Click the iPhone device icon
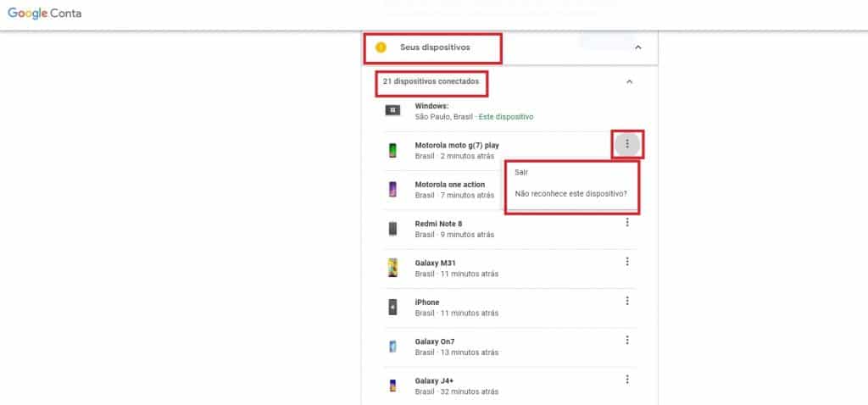Image resolution: width=868 pixels, height=405 pixels. tap(392, 307)
